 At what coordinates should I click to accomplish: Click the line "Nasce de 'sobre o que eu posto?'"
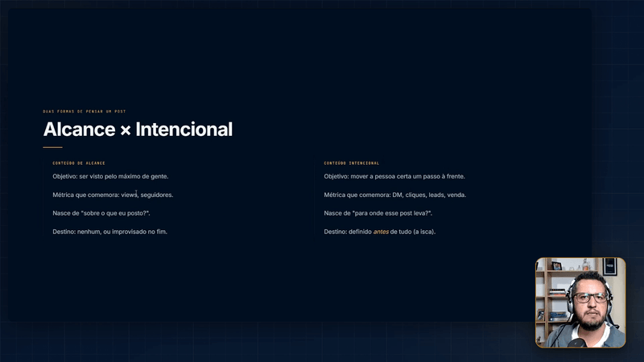point(101,213)
